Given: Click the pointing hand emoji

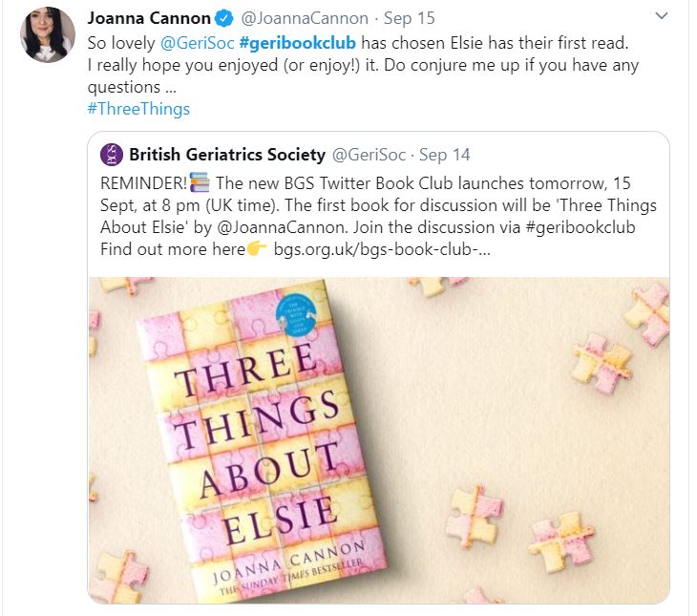Looking at the screenshot, I should tap(257, 250).
